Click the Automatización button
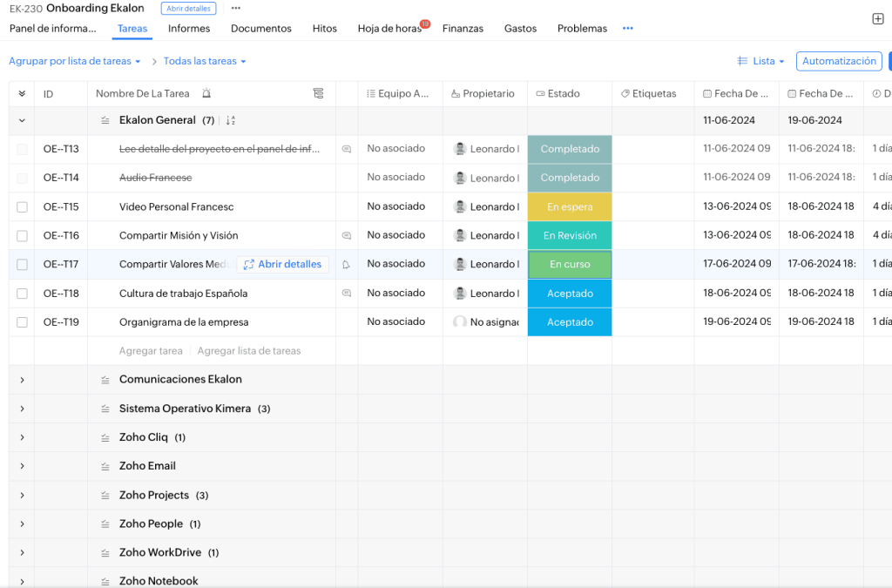 tap(839, 62)
